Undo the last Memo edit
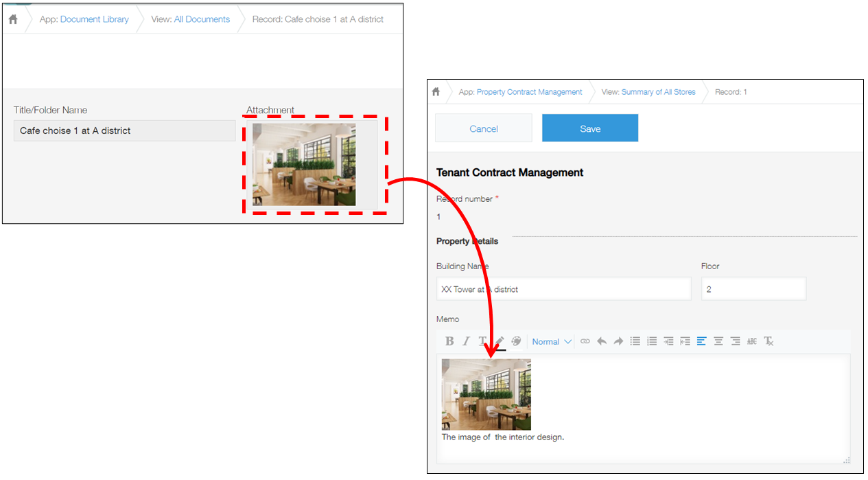Viewport: 868px width, 480px height. click(x=601, y=341)
